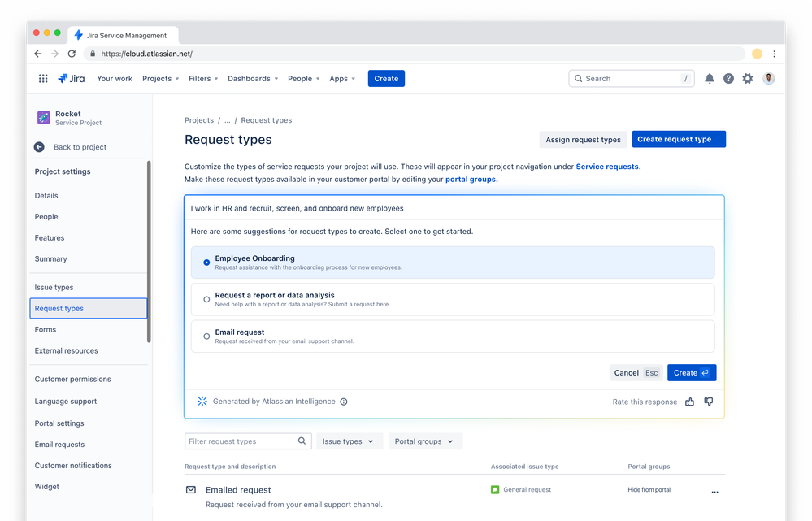Click the Filter request types field

click(248, 441)
